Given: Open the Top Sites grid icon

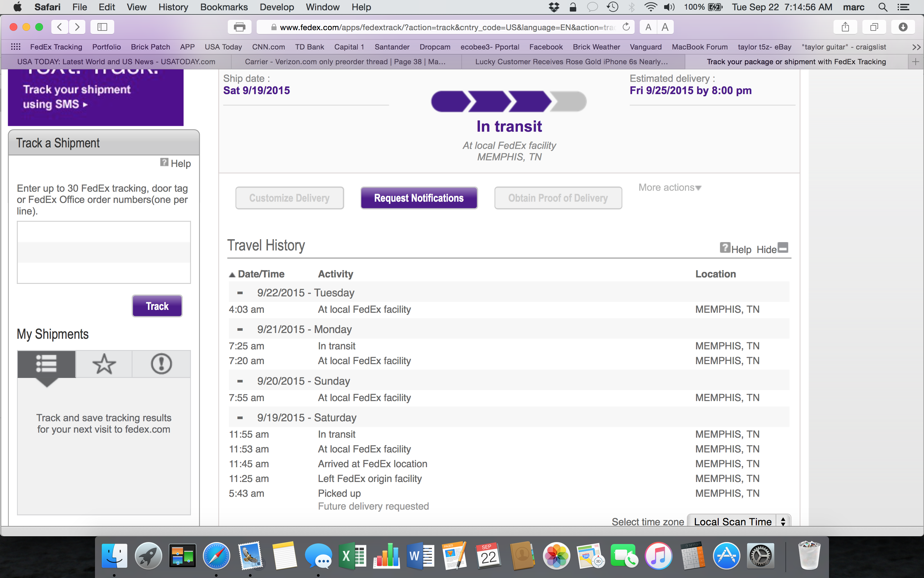Looking at the screenshot, I should point(16,47).
